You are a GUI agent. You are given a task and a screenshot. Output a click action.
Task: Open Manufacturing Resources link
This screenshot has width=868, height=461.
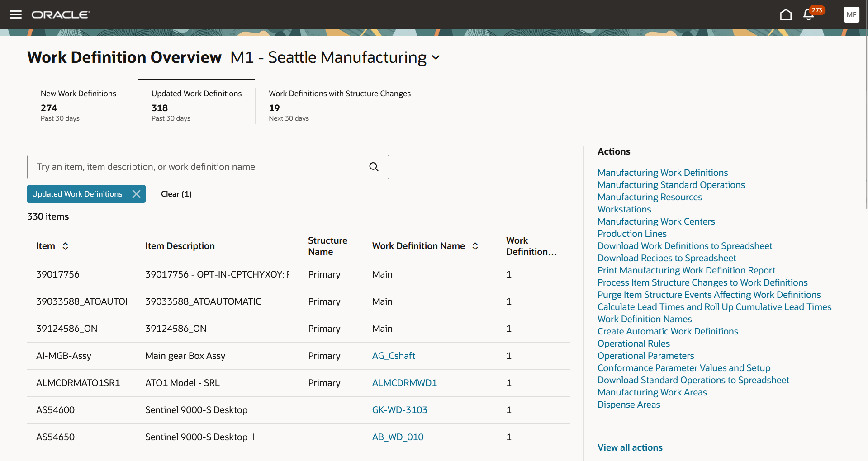[x=650, y=197]
